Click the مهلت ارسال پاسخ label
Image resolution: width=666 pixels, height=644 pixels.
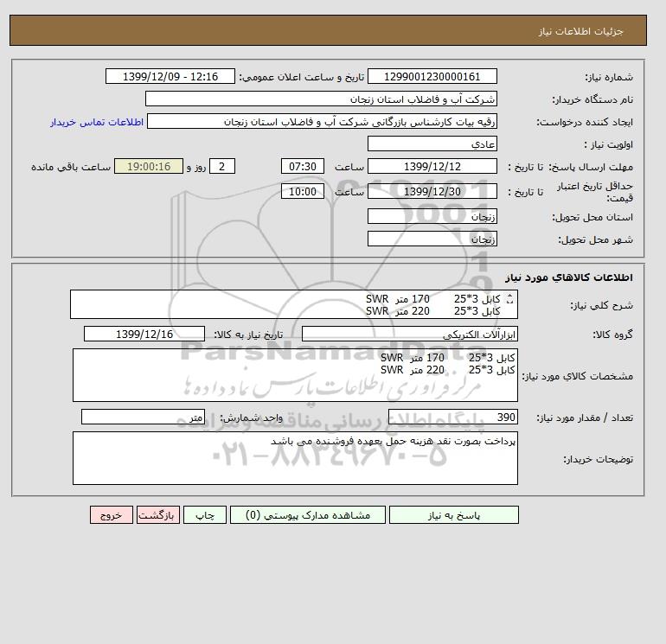pyautogui.click(x=592, y=167)
